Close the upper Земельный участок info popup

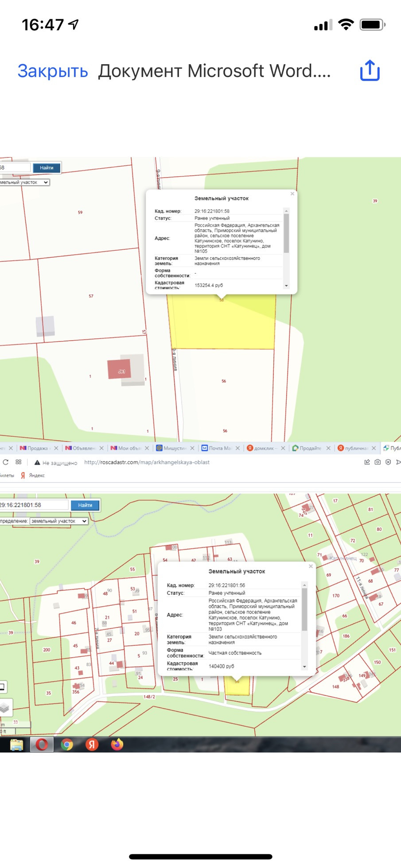coord(292,194)
